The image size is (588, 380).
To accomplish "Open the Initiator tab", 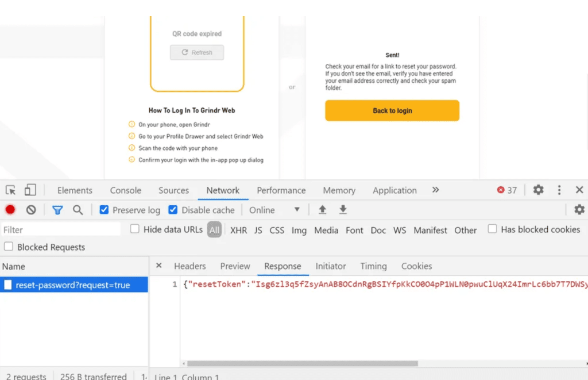I will pos(331,266).
